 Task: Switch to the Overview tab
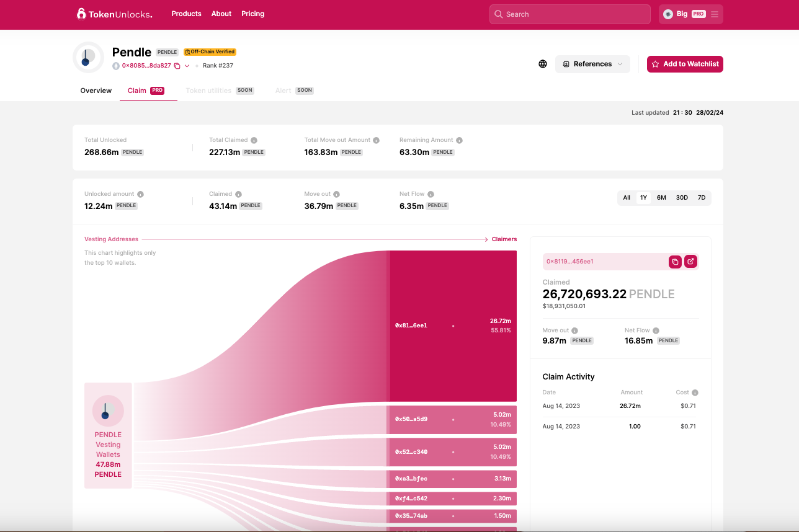tap(96, 91)
